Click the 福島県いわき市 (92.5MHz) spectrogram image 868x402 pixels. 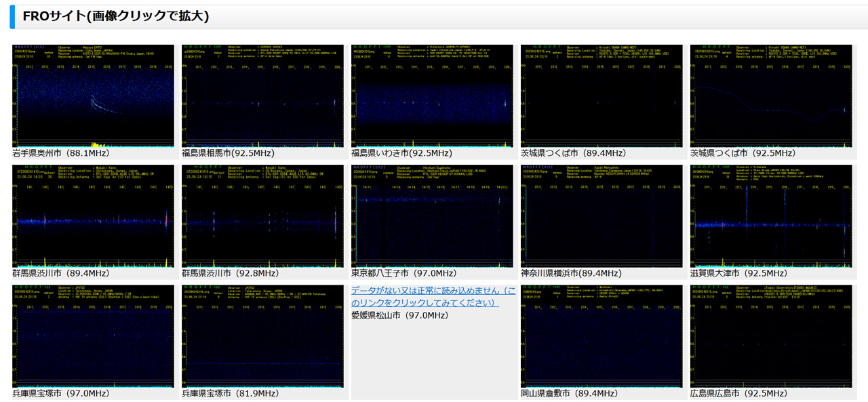(432, 96)
